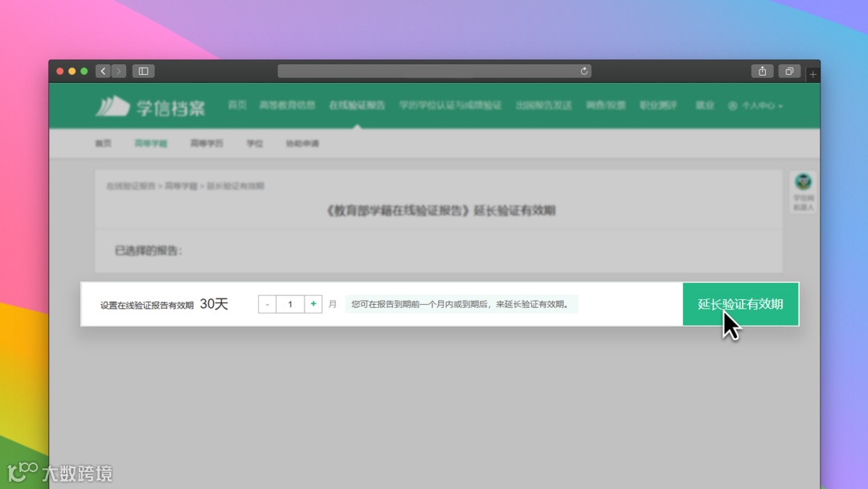
Task: Open the 个人中心 dropdown menu
Action: pyautogui.click(x=755, y=106)
